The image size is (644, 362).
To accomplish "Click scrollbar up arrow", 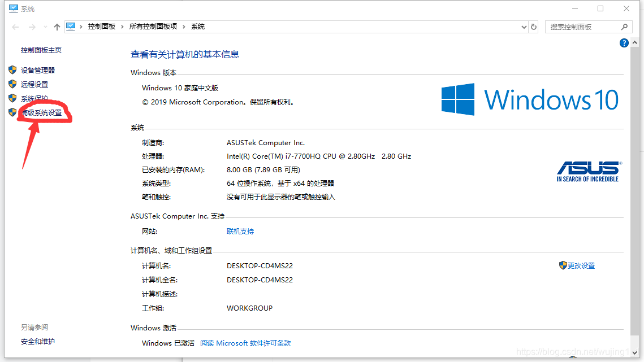I will click(x=634, y=43).
